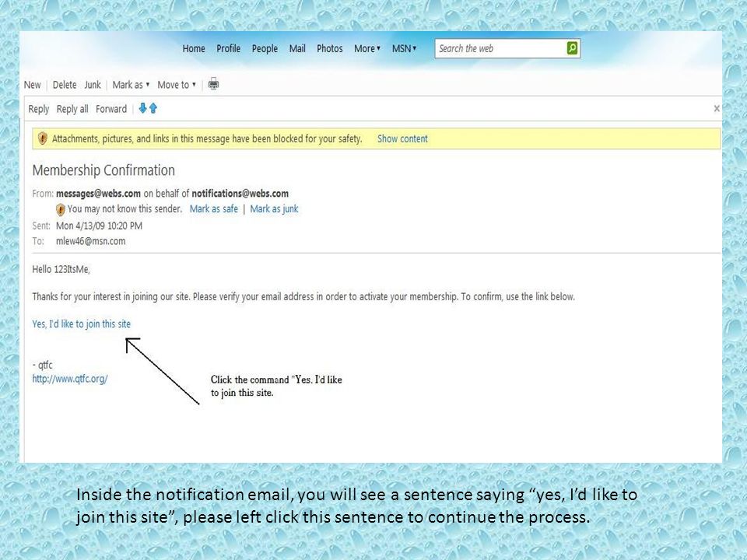Go to next message with blue down arrow
Viewport: 747px width, 560px height.
[x=142, y=108]
